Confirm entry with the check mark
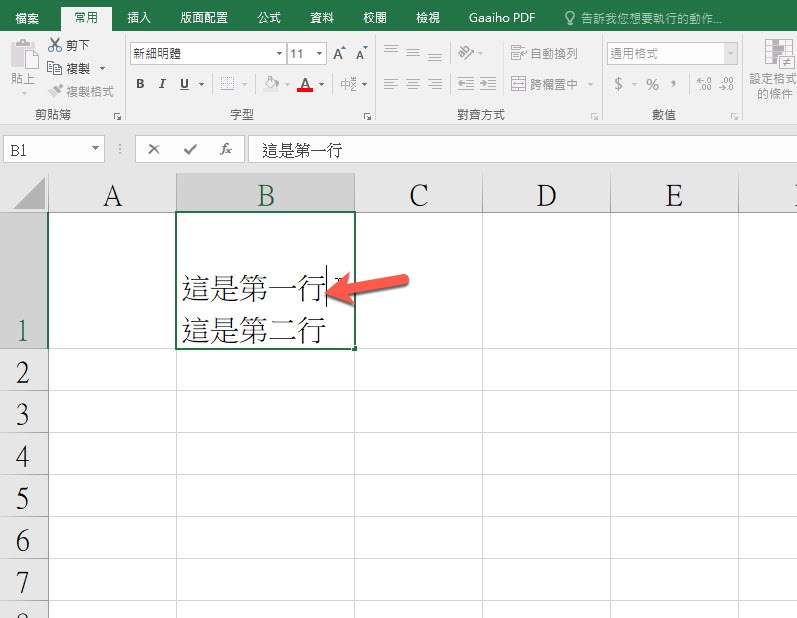 tap(190, 149)
